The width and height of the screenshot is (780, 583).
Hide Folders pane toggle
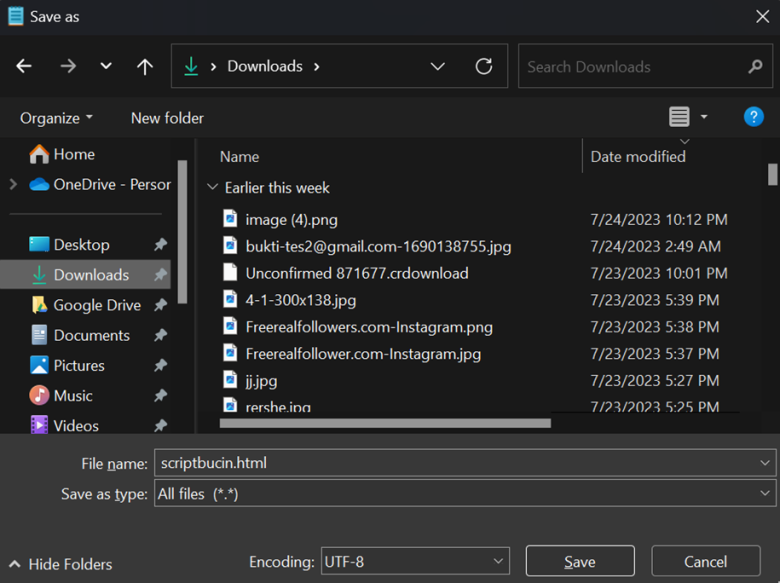(x=60, y=564)
